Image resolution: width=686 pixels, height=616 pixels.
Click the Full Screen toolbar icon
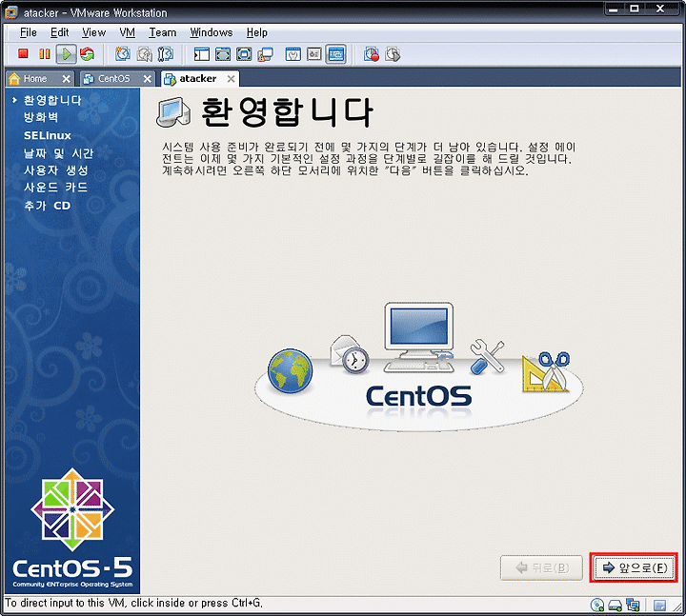pyautogui.click(x=244, y=54)
